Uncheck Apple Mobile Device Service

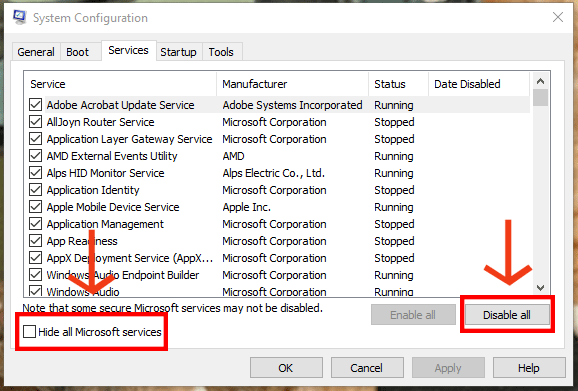click(x=35, y=207)
